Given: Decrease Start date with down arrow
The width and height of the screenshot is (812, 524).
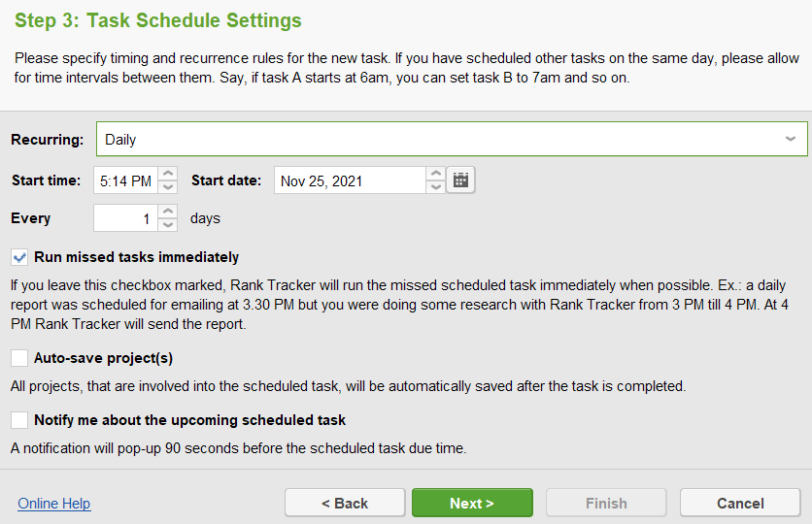Looking at the screenshot, I should point(436,186).
